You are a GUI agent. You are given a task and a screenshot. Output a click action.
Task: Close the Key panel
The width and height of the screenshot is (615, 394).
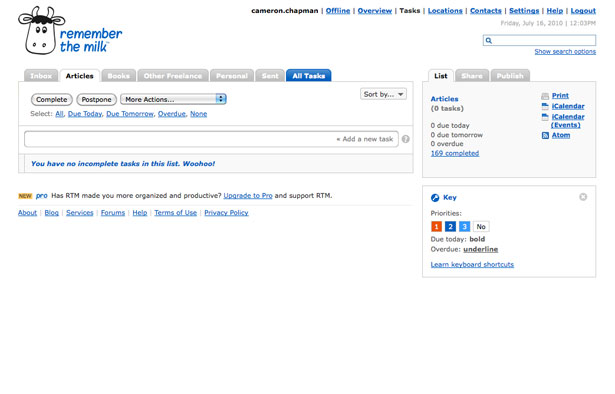pyautogui.click(x=583, y=197)
